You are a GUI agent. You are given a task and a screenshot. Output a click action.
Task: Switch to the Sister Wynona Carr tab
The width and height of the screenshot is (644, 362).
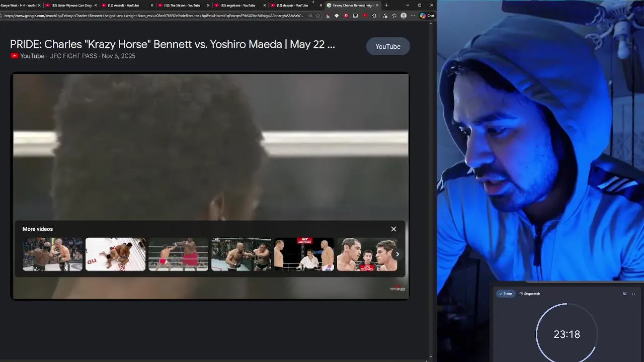[x=71, y=5]
